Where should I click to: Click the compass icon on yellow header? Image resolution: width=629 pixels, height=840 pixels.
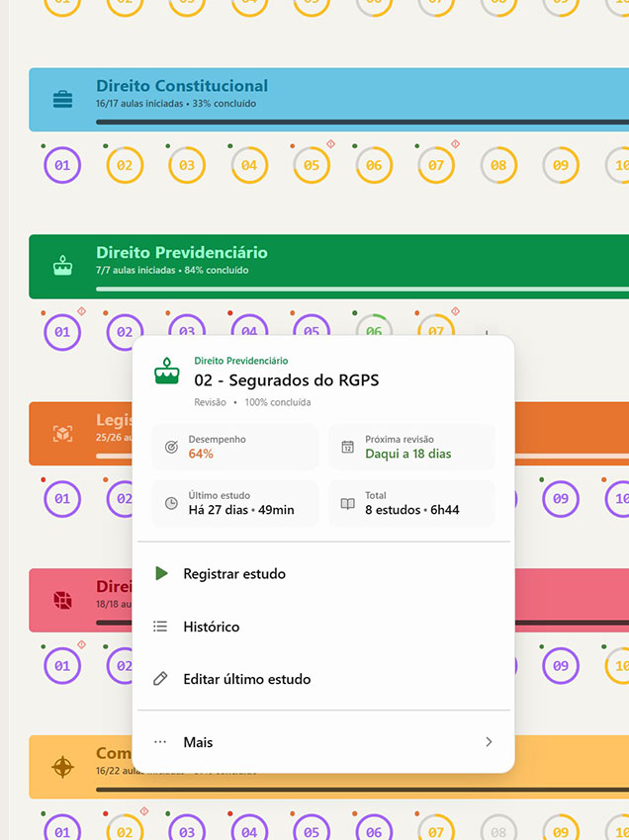point(62,767)
